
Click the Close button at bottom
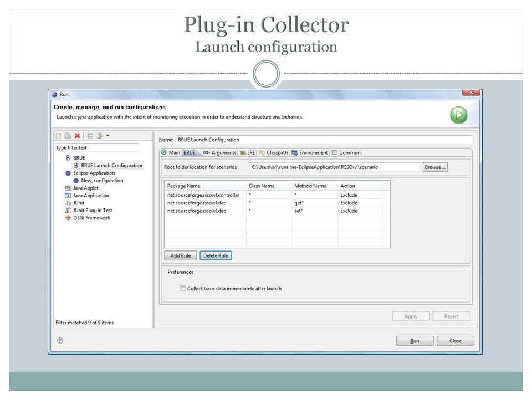[456, 341]
